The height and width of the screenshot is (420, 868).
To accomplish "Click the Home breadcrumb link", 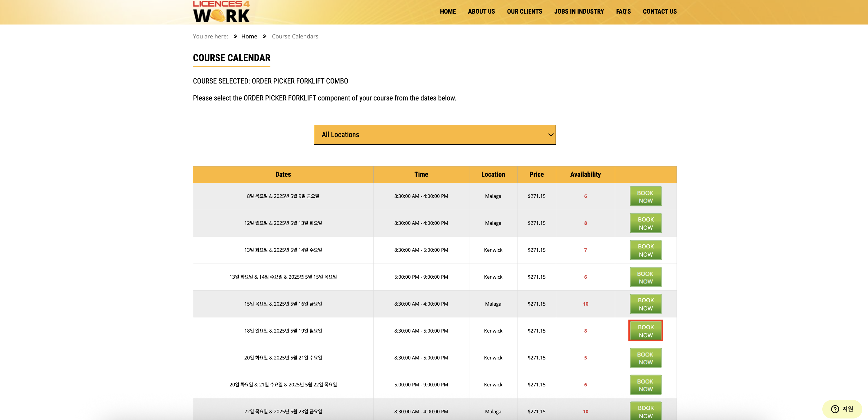I will coord(249,36).
